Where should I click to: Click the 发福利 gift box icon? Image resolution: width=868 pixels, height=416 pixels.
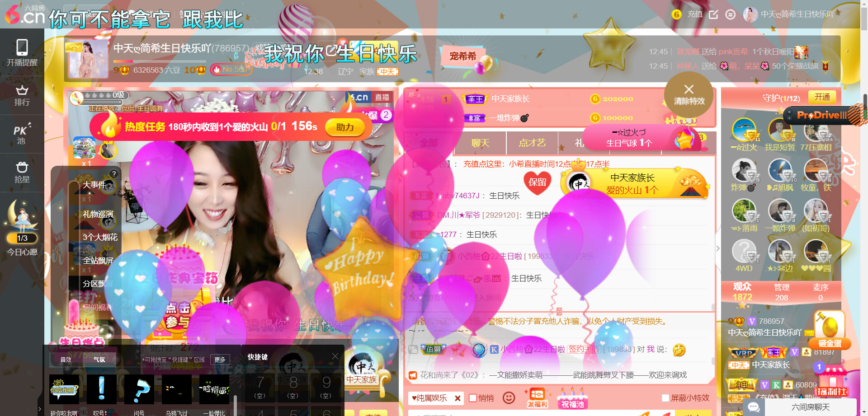point(537,398)
